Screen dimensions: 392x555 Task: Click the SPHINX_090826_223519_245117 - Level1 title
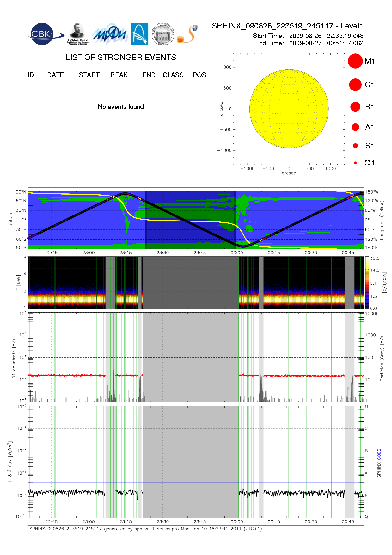coord(287,26)
